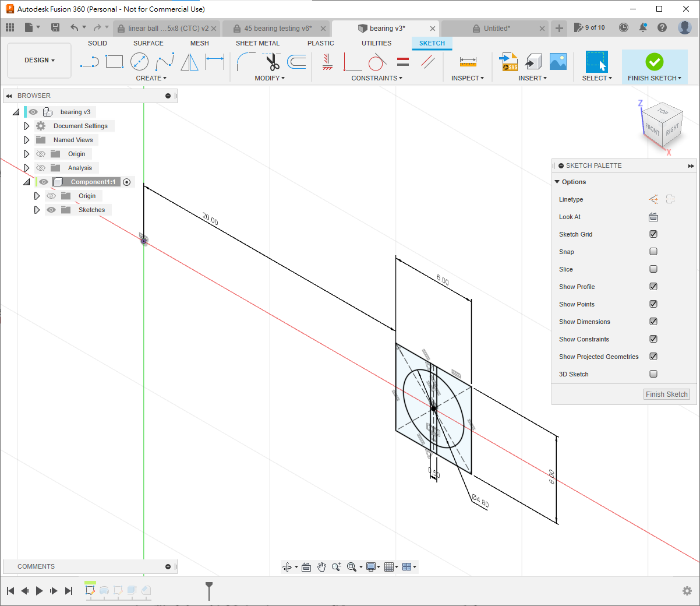
Task: Choose the Center Diameter Circle tool
Action: tap(139, 62)
